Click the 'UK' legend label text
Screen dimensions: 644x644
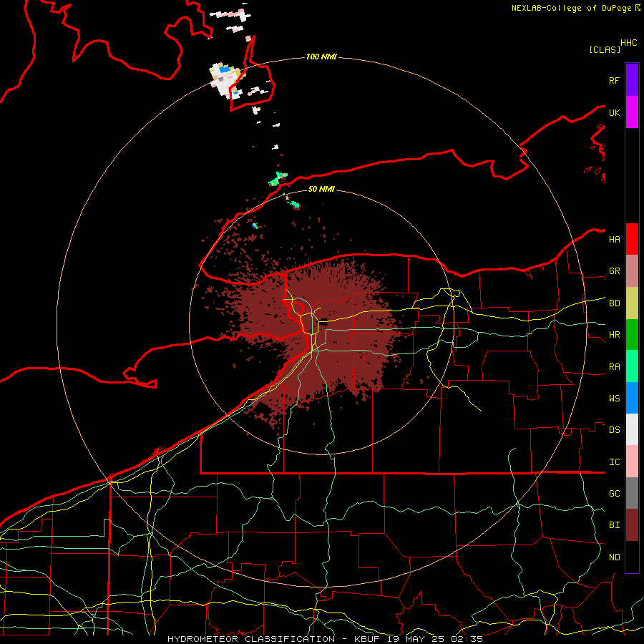tap(614, 113)
